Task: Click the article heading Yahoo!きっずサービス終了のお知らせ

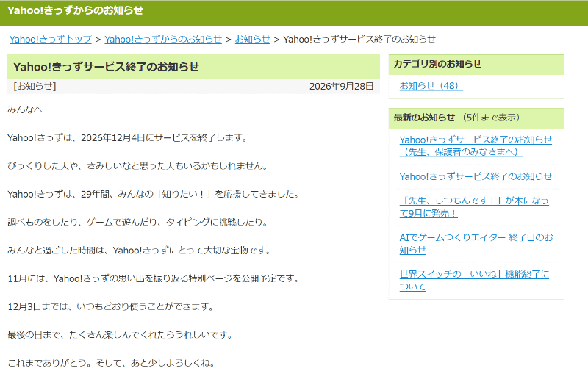Action: point(106,67)
